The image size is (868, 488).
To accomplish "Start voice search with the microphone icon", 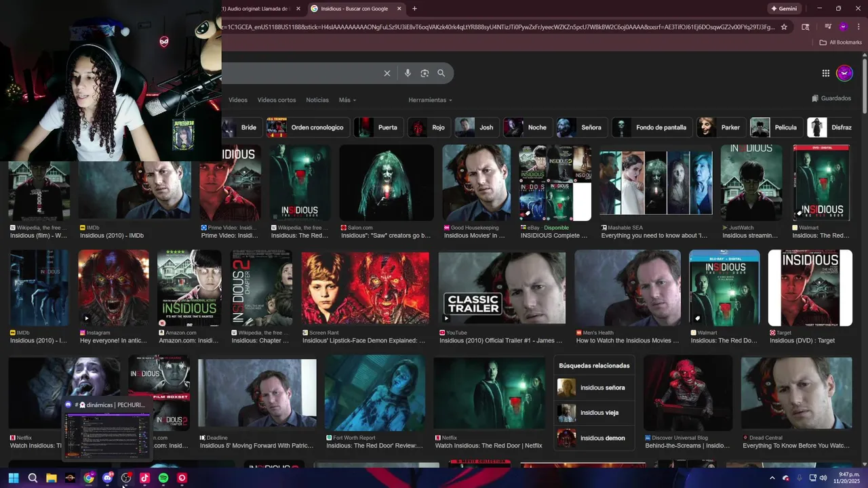I will tap(408, 73).
